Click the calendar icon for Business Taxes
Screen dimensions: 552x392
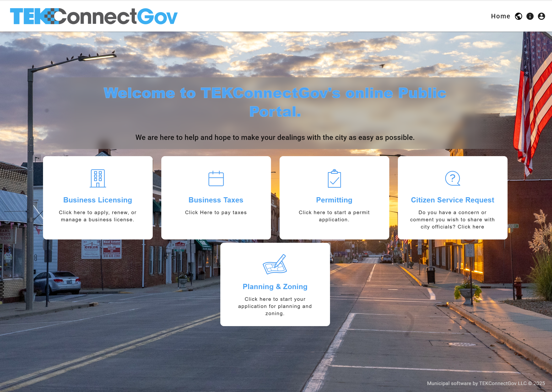(x=216, y=179)
